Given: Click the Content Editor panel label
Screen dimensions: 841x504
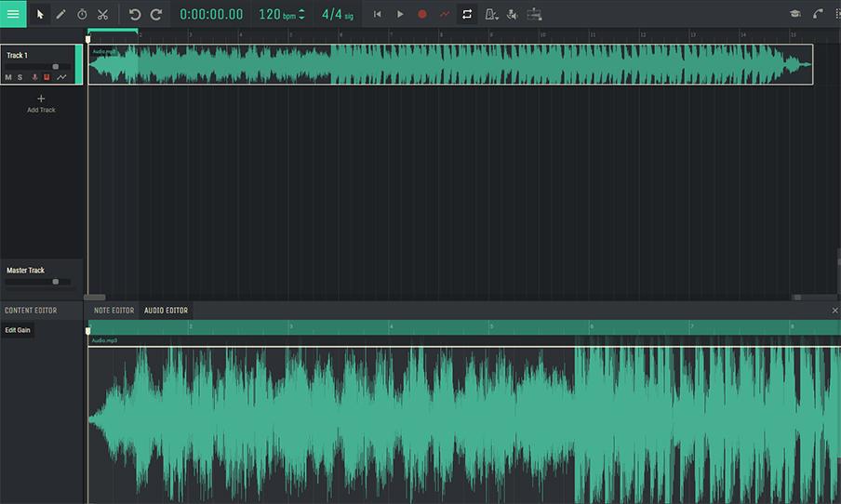Looking at the screenshot, I should tap(31, 311).
